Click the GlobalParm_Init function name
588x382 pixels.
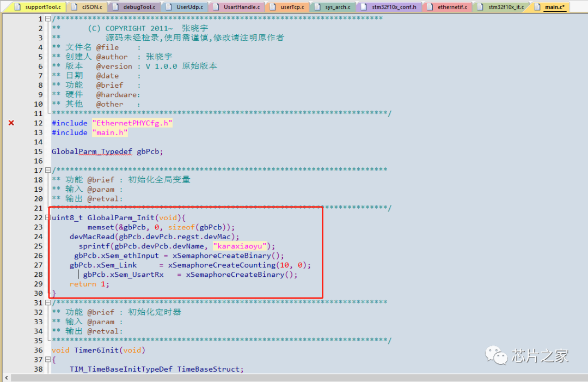pos(121,217)
